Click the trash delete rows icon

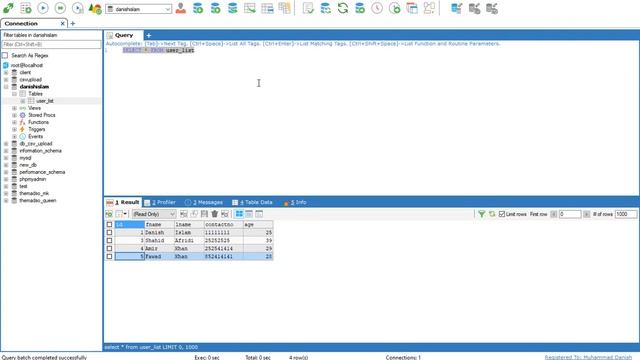(x=215, y=214)
